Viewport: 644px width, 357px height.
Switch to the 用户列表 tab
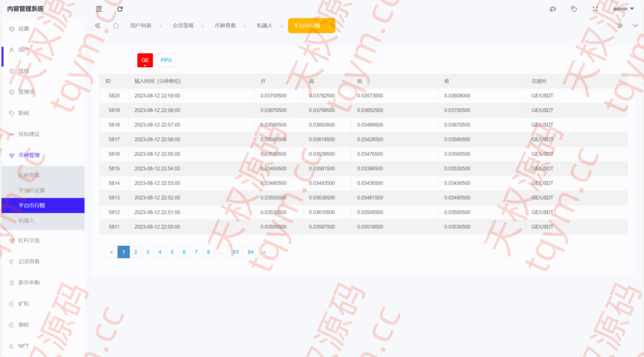[x=141, y=25]
